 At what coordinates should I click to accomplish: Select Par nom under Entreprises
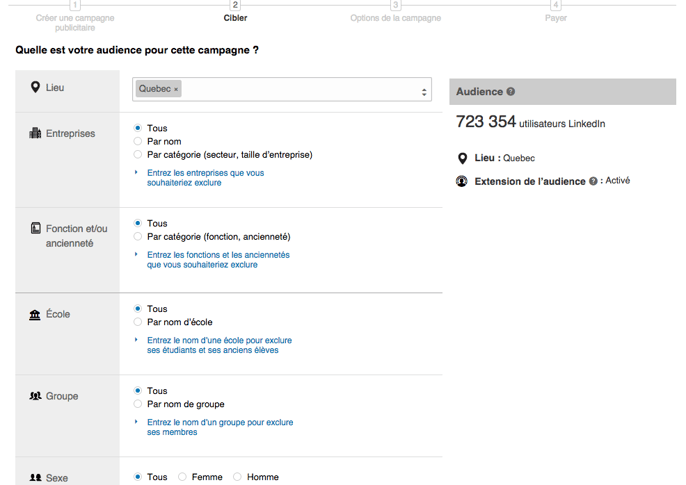(138, 141)
